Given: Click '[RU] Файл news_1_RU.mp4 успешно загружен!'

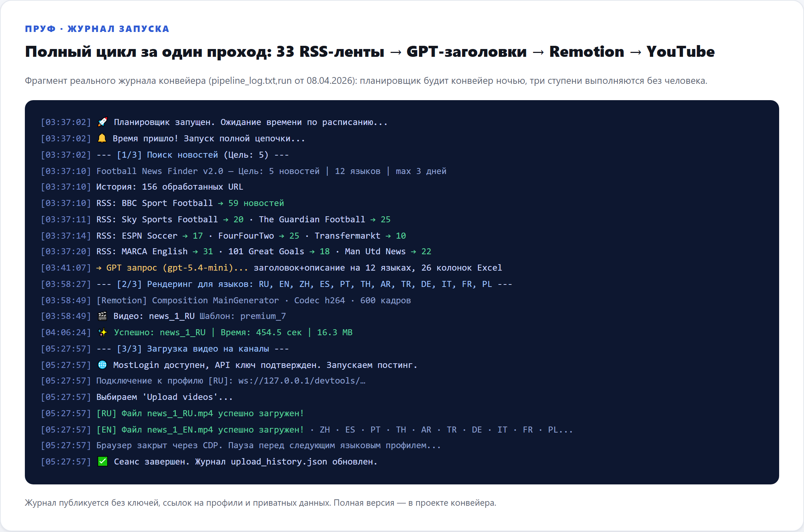Looking at the screenshot, I should pyautogui.click(x=200, y=413).
